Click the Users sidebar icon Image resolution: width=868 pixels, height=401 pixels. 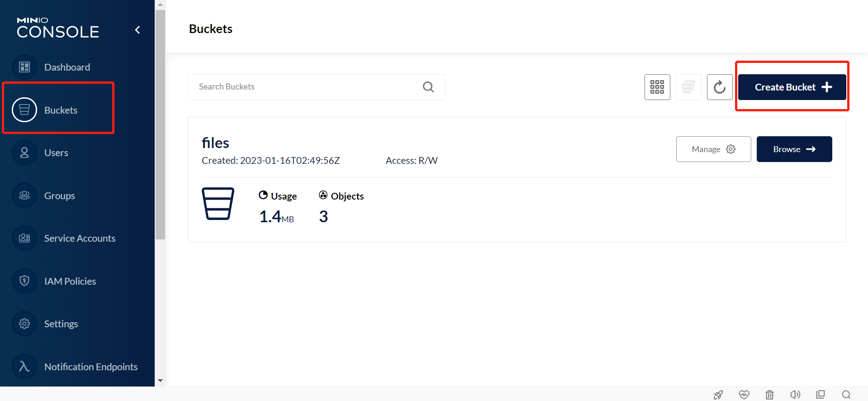(x=24, y=153)
